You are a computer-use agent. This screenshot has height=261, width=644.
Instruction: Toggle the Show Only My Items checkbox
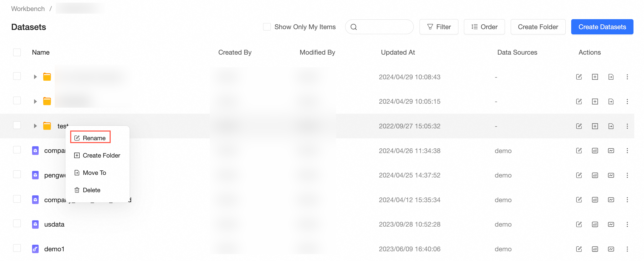click(267, 27)
